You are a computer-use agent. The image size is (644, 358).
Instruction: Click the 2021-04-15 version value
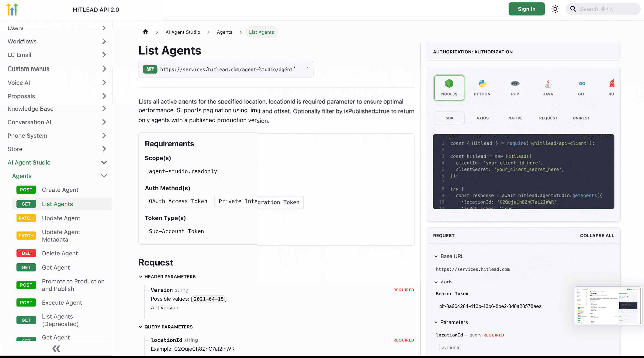[x=209, y=299]
